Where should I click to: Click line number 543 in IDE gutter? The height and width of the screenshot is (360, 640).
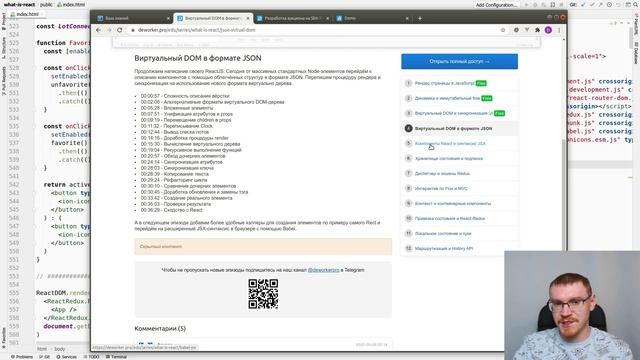pyautogui.click(x=14, y=193)
